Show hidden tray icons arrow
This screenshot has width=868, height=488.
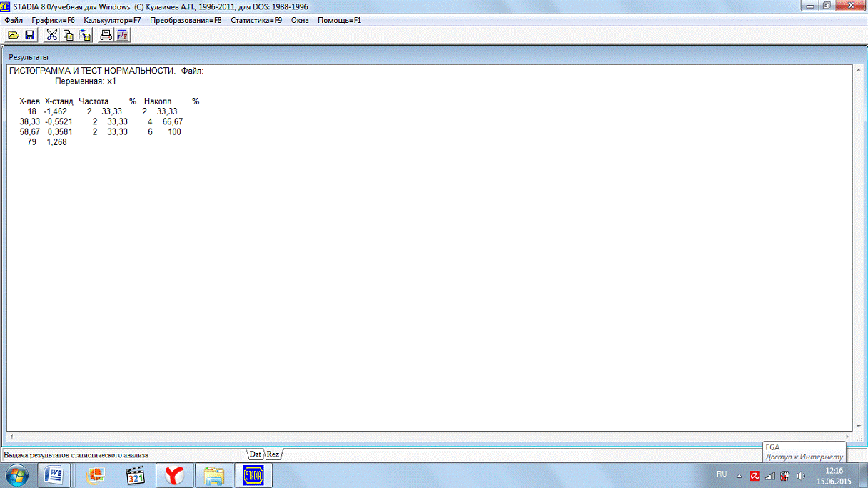[x=739, y=475]
